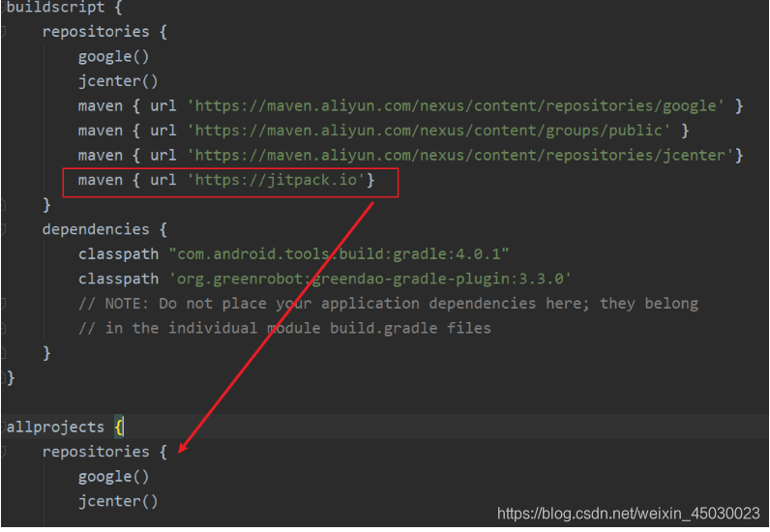Image resolution: width=770 pixels, height=532 pixels.
Task: Click google() in the buildscript repositories
Action: [x=113, y=57]
